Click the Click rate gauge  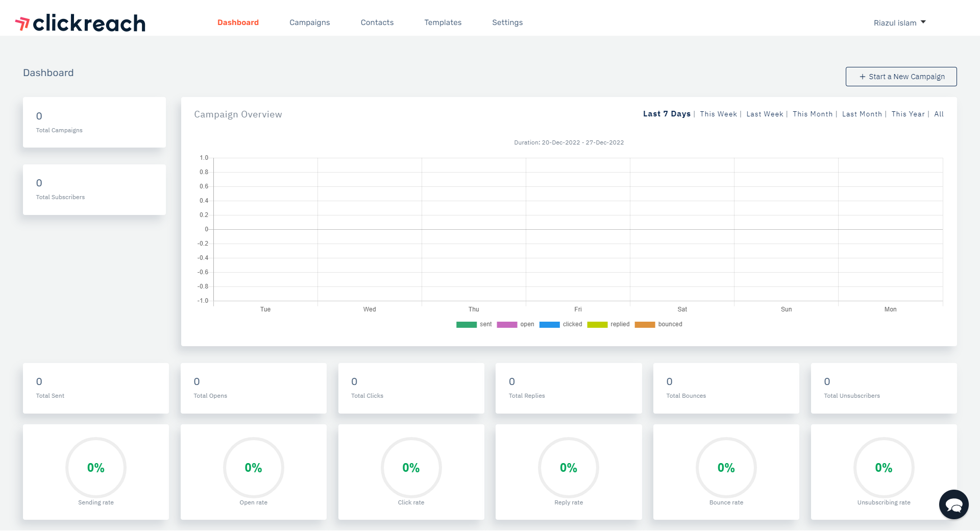[x=411, y=468]
